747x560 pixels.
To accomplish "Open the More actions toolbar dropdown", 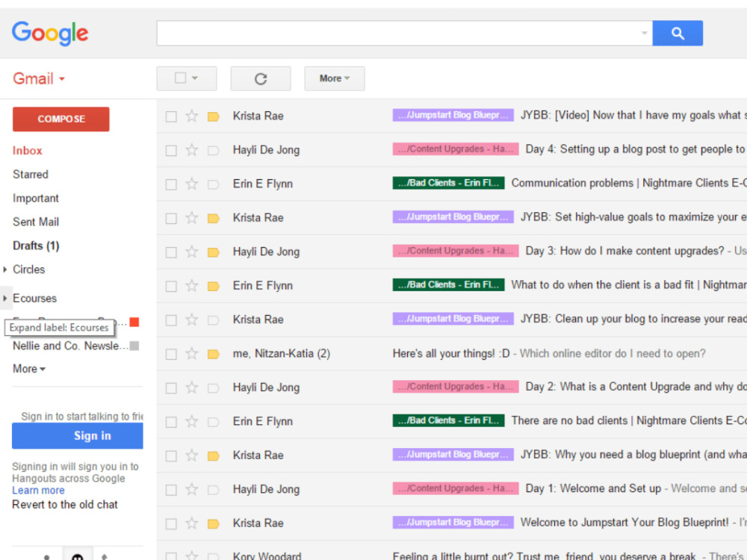I will coord(335,78).
